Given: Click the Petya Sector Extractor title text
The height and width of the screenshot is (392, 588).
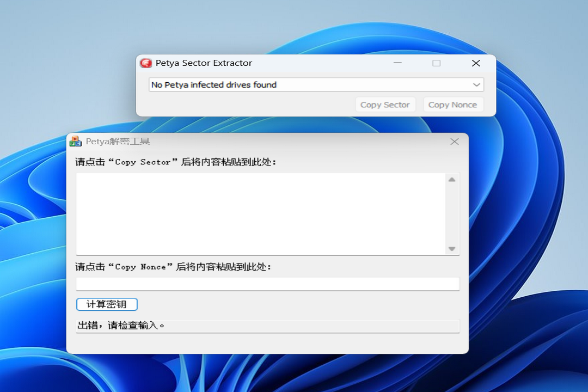Looking at the screenshot, I should [x=204, y=63].
